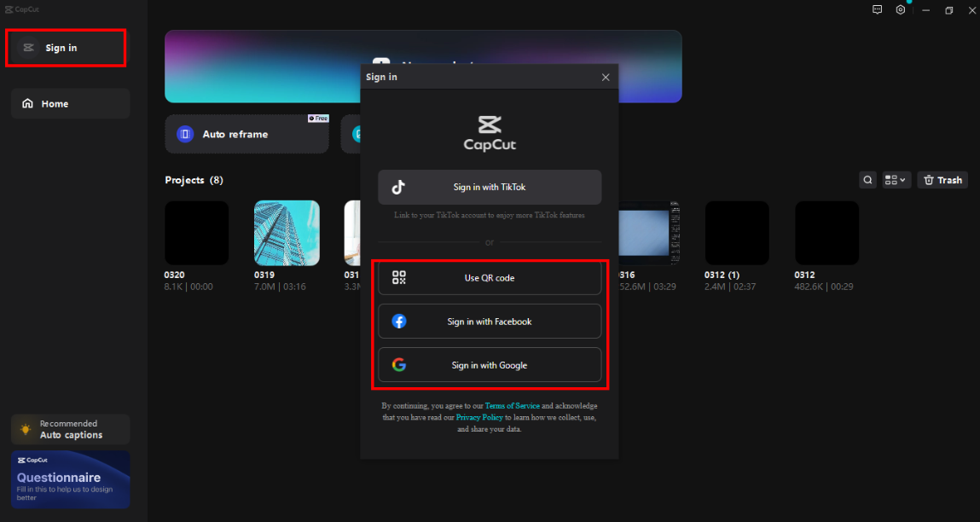Click the CapCut logo in the dialog
This screenshot has width=980, height=522.
coord(490,133)
